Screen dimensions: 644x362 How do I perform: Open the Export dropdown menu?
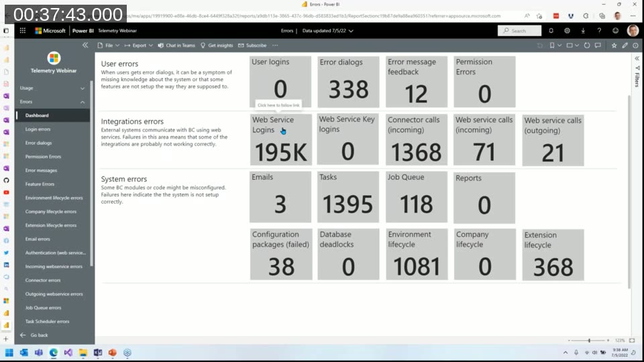coord(138,46)
